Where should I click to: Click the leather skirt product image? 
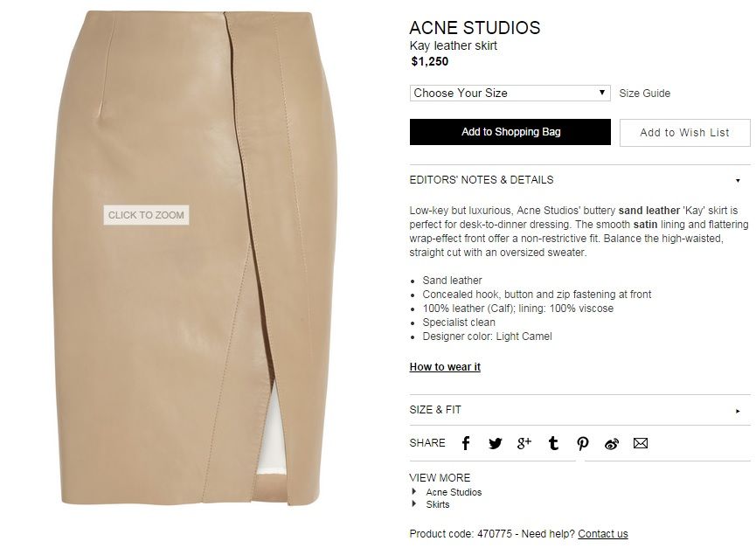click(x=195, y=258)
